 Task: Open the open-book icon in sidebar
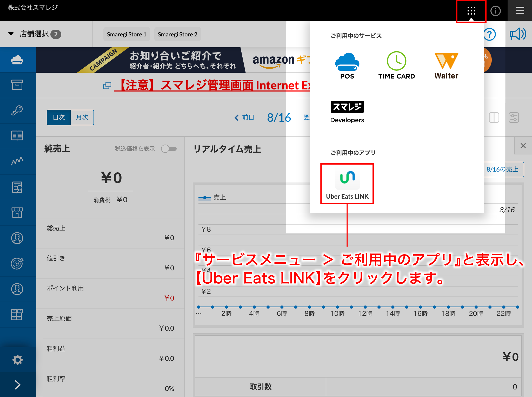click(x=17, y=135)
